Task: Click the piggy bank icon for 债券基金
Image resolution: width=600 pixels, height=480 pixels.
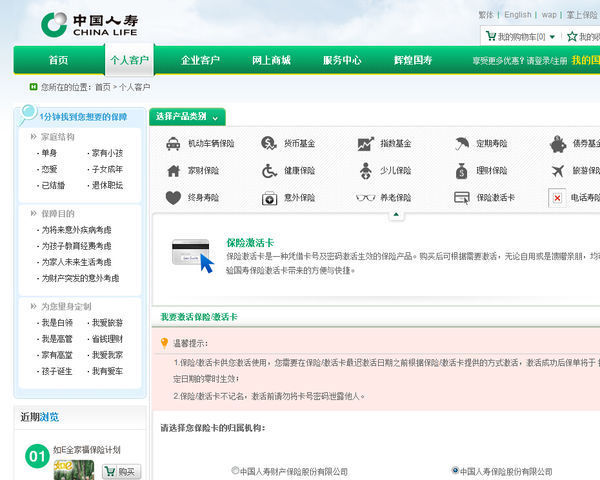Action: pos(558,144)
